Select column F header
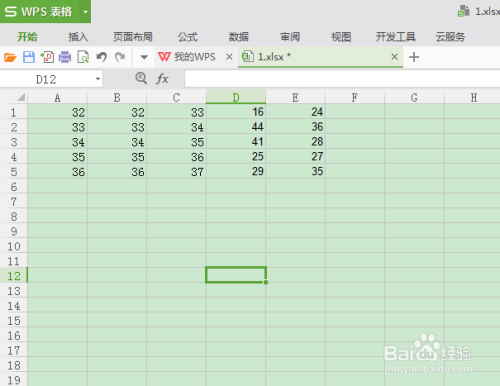Image resolution: width=500 pixels, height=386 pixels. pyautogui.click(x=355, y=97)
